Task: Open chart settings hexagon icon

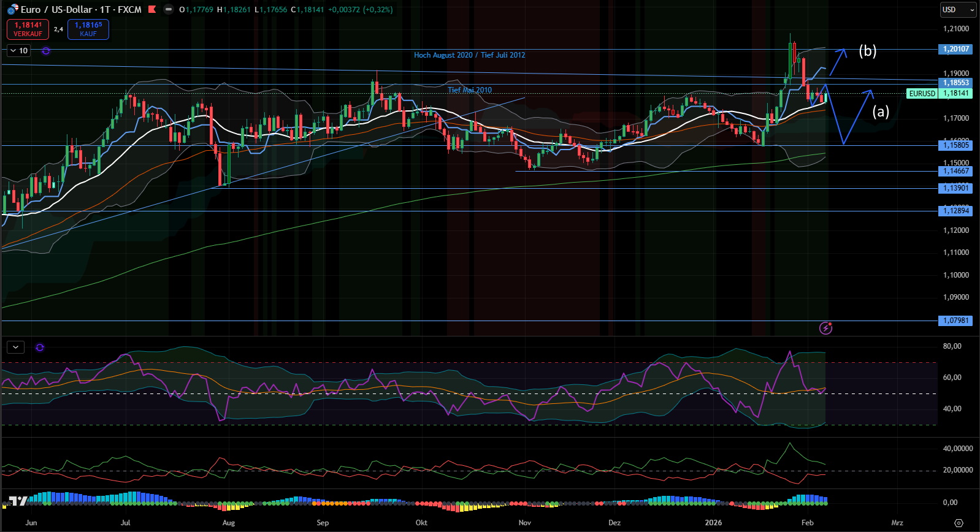Action: [959, 523]
